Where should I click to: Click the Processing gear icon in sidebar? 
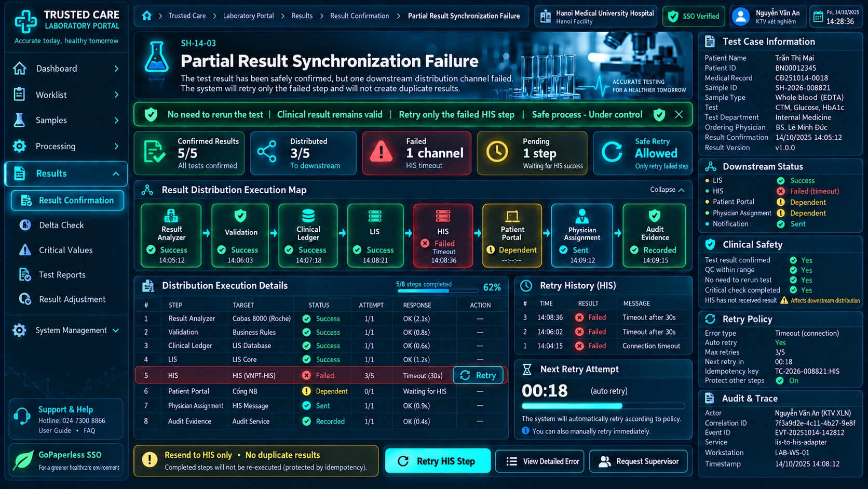[x=19, y=146]
